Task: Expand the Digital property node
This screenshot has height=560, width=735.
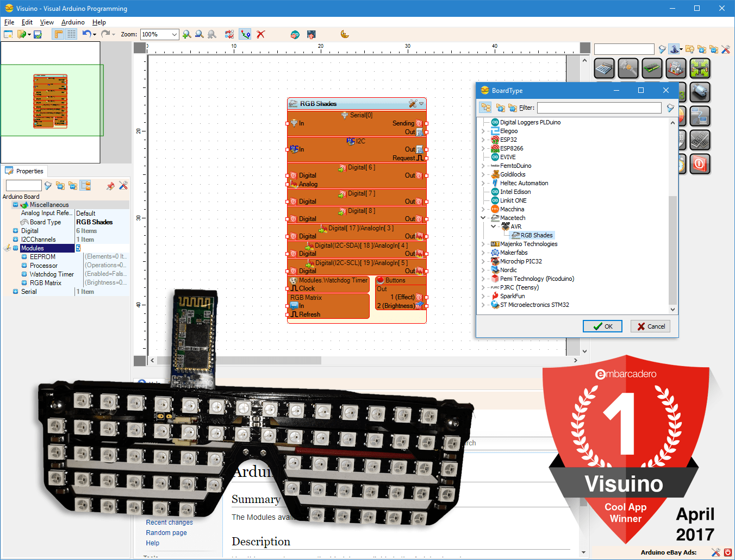Action: (15, 231)
